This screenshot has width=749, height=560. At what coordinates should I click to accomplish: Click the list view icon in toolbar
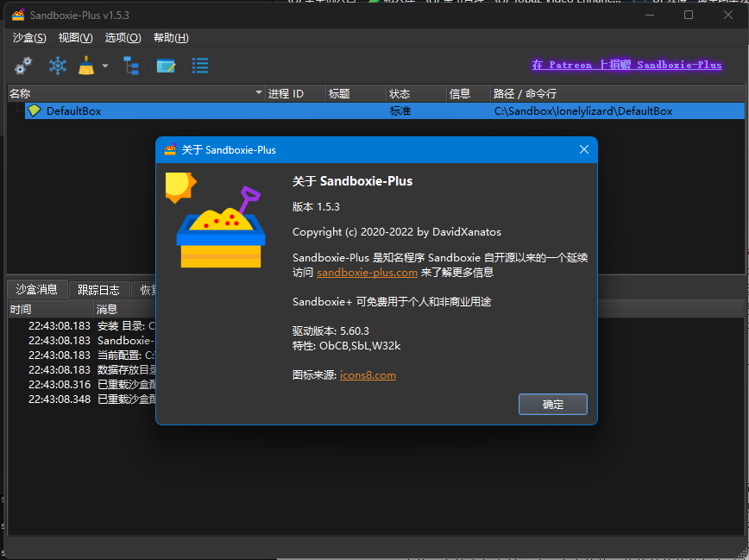pyautogui.click(x=200, y=66)
